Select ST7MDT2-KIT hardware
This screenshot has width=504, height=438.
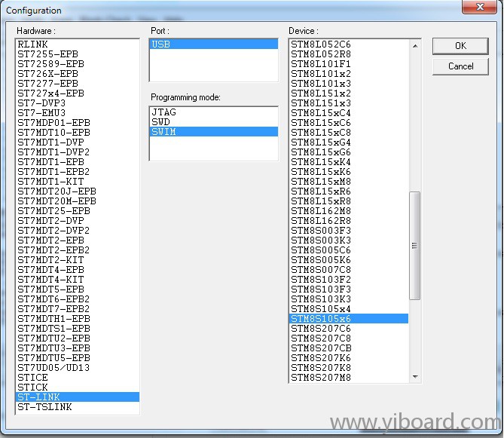click(x=78, y=260)
